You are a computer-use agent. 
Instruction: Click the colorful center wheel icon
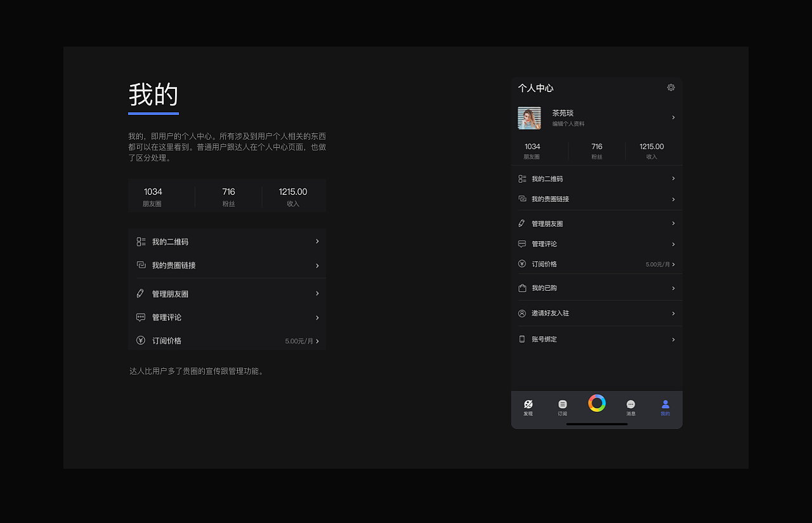(596, 402)
